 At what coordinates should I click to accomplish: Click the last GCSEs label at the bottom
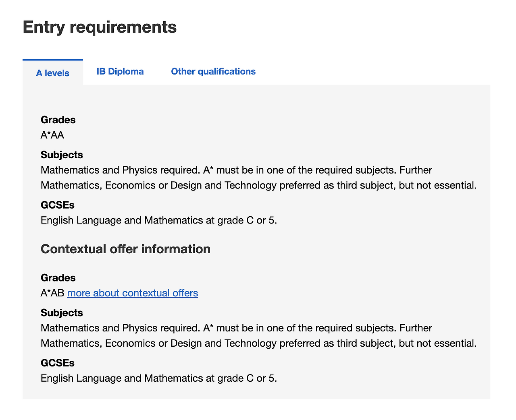[58, 363]
